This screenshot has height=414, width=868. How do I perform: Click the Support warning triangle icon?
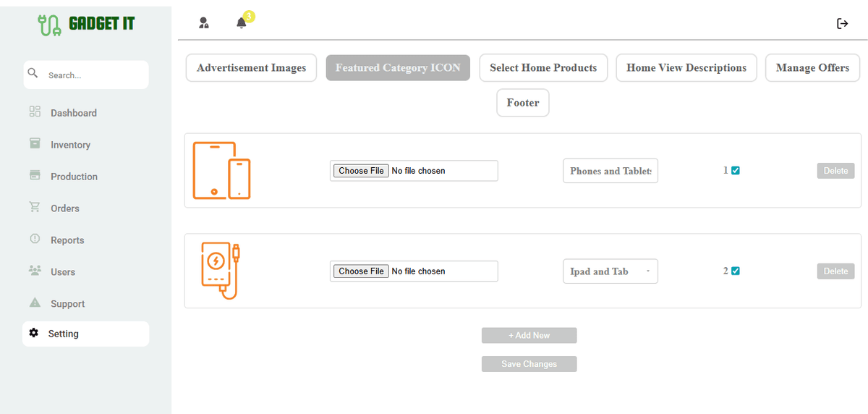[x=35, y=303]
